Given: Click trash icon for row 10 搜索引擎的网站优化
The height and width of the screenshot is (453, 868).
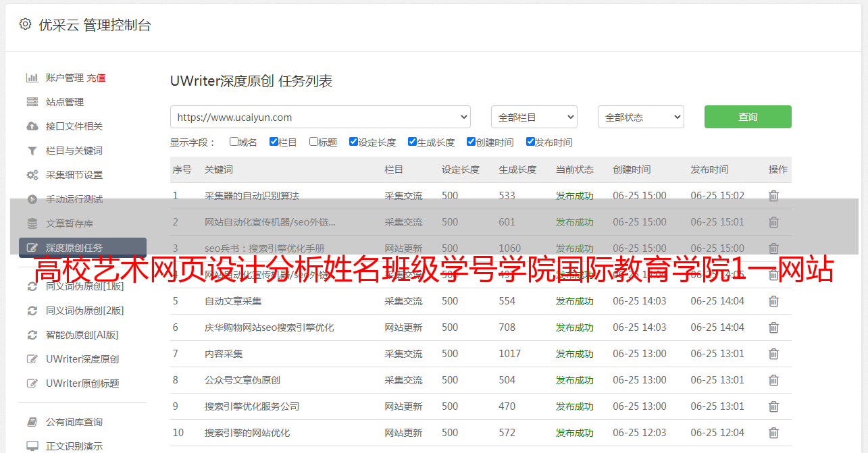Looking at the screenshot, I should click(x=773, y=433).
